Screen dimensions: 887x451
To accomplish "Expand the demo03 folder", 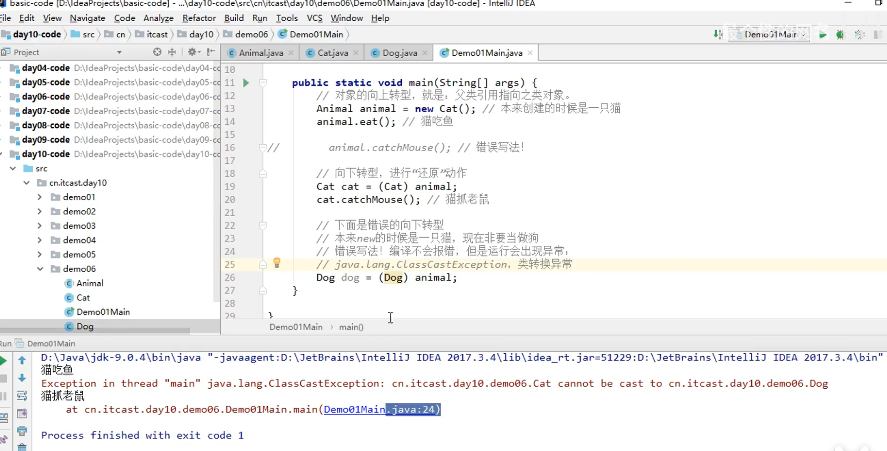I will click(x=39, y=226).
